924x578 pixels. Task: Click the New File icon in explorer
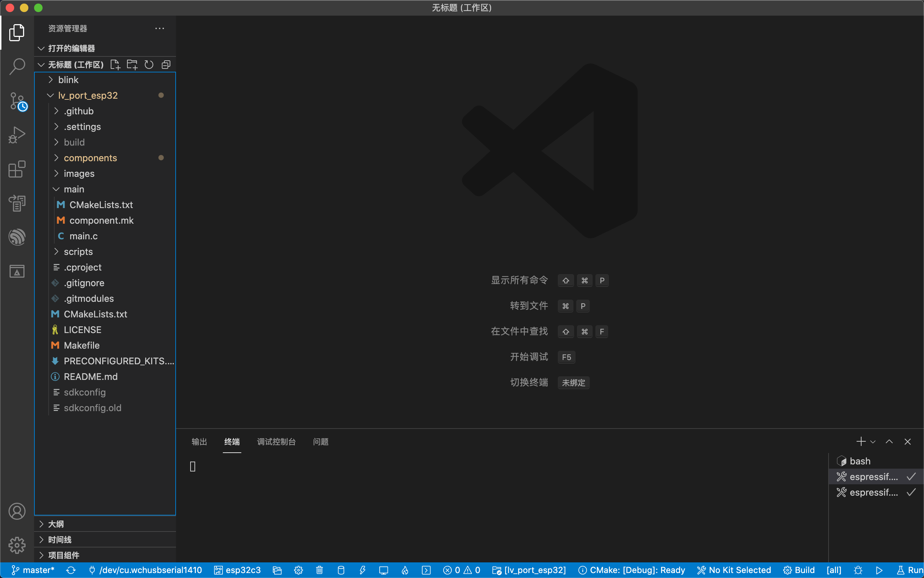pos(115,65)
